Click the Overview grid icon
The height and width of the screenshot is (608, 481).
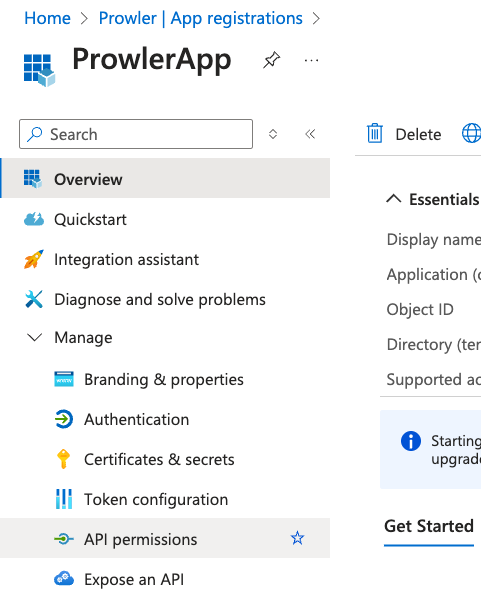point(33,179)
